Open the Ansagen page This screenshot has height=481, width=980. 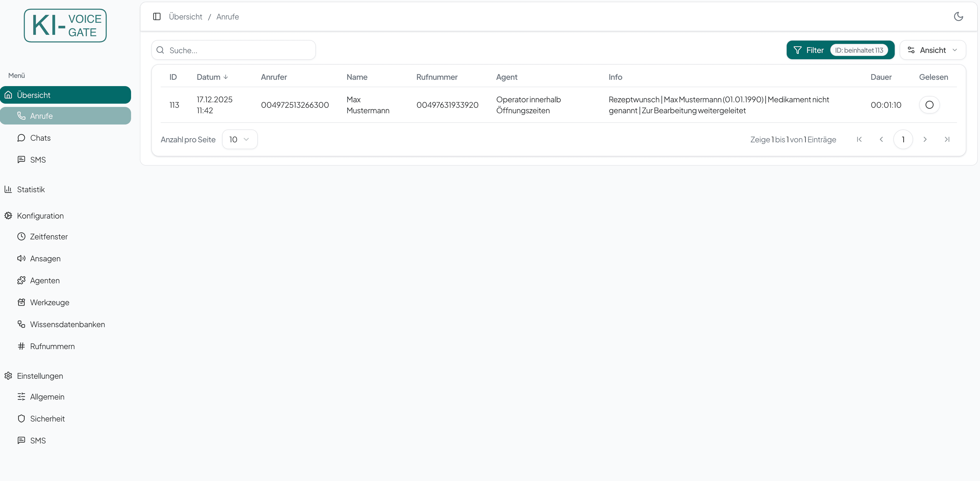45,259
